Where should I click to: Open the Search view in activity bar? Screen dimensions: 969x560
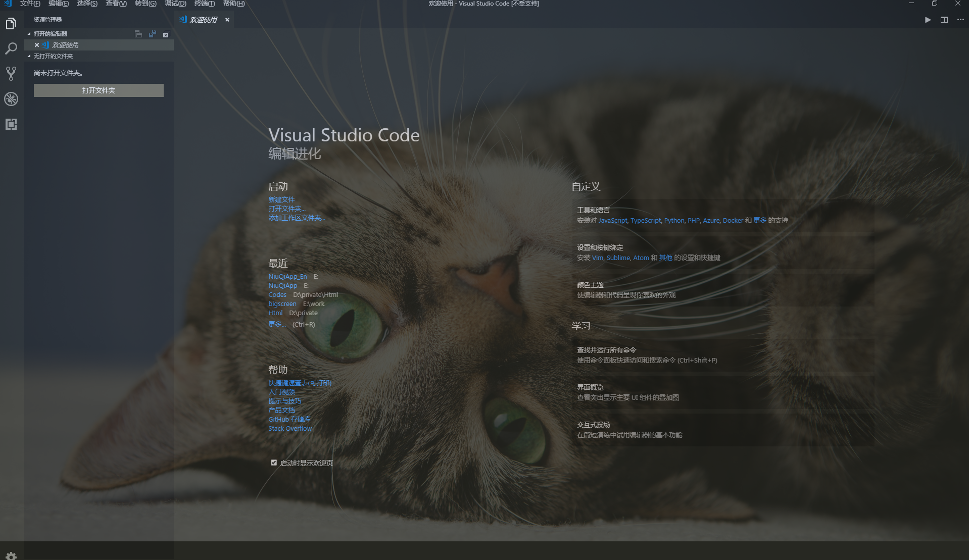(x=11, y=48)
